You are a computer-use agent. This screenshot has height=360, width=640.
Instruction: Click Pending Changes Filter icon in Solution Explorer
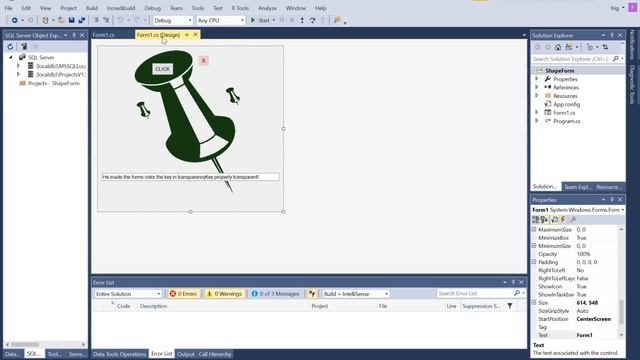(590, 47)
